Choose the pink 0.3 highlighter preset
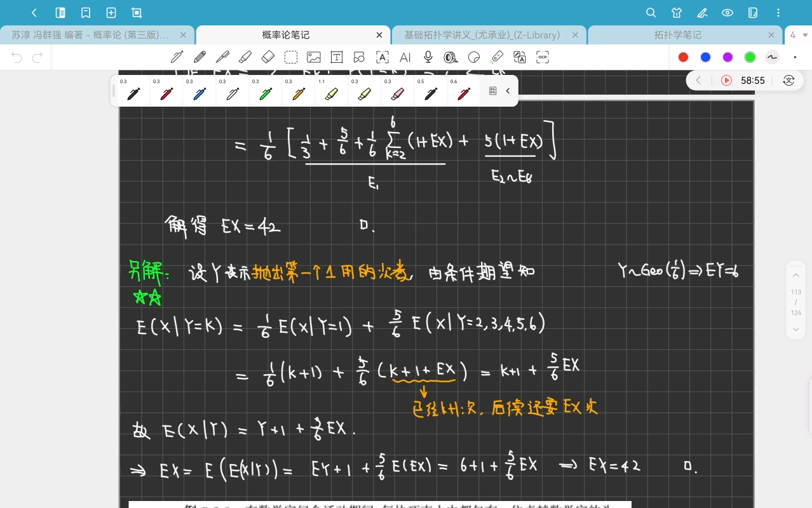This screenshot has height=508, width=812. point(398,91)
